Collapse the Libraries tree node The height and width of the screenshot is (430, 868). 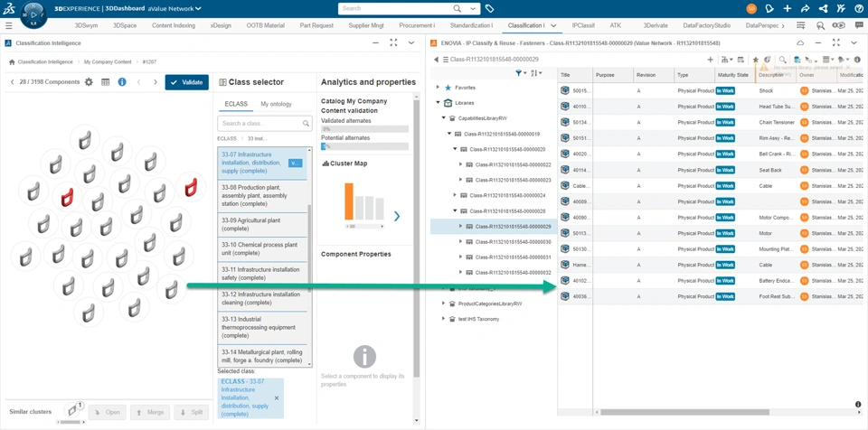pos(438,102)
